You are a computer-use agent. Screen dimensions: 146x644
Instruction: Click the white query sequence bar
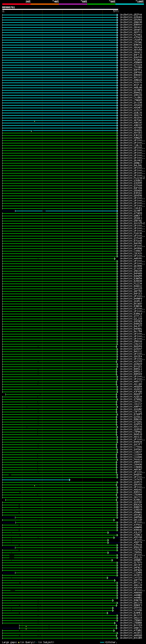tap(60, 9)
